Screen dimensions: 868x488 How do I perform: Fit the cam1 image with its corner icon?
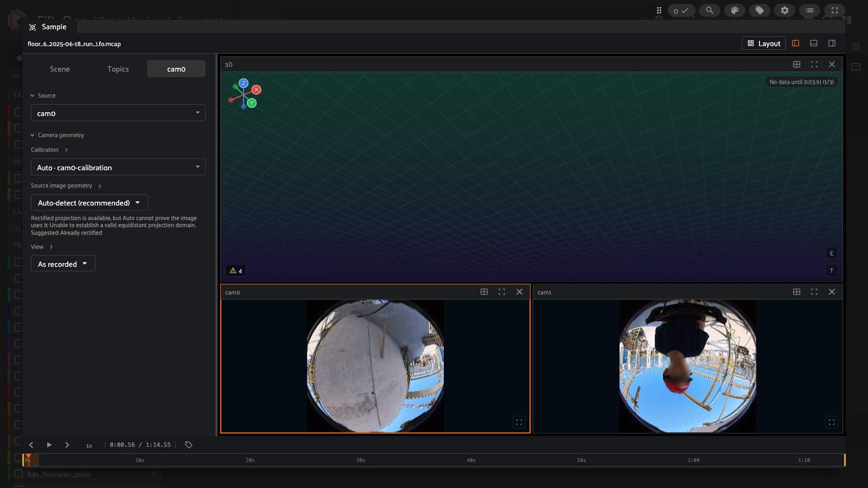(x=832, y=422)
